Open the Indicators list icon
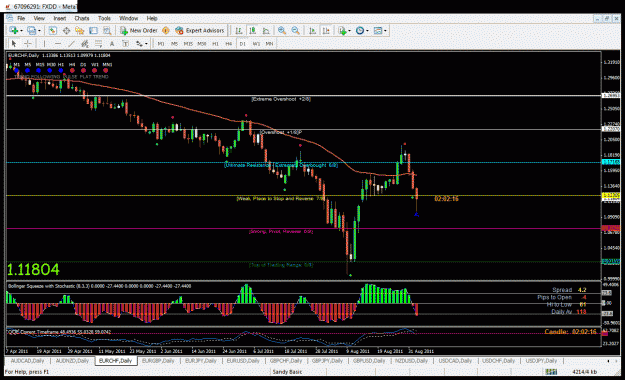This screenshot has height=380, width=625. coord(342,30)
